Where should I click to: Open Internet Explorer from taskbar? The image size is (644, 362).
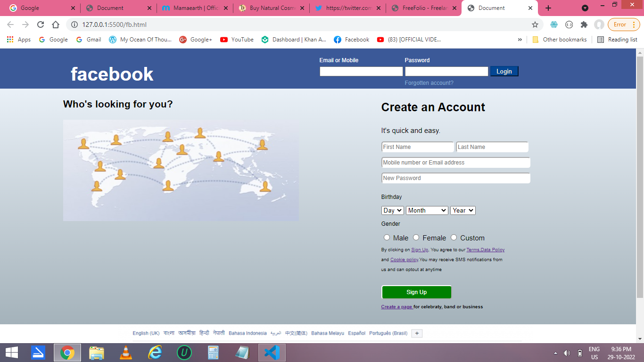coord(155,353)
